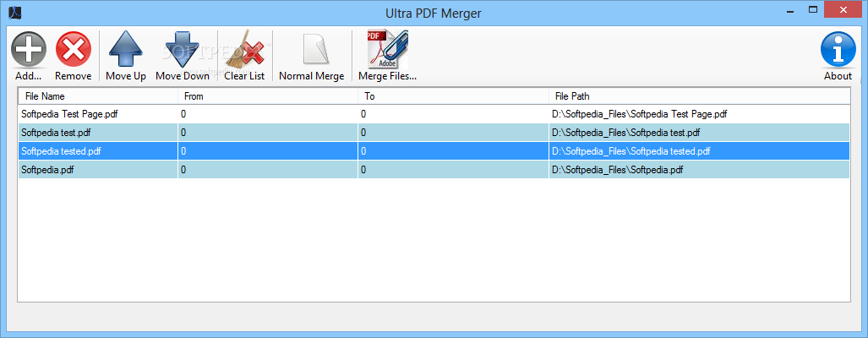This screenshot has height=338, width=868.
Task: Minimize the Ultra PDF Merger window
Action: (789, 10)
